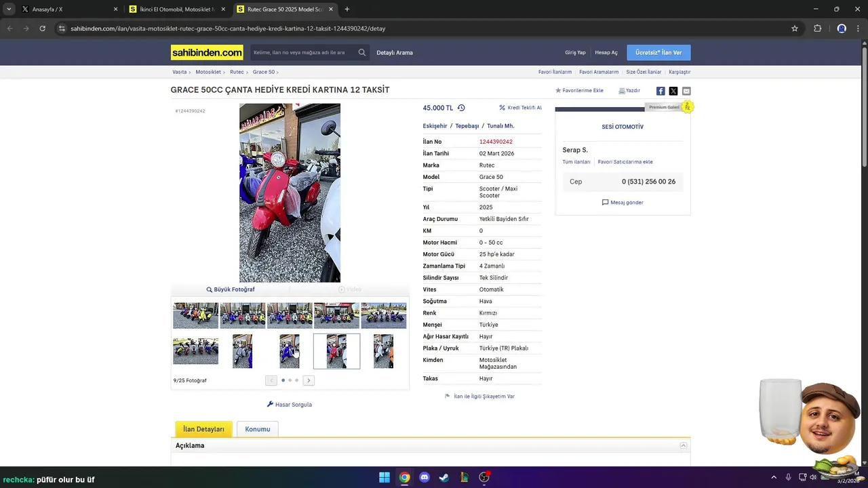The image size is (868, 488).
Task: Show next photo thumbnails page
Action: pyautogui.click(x=309, y=380)
